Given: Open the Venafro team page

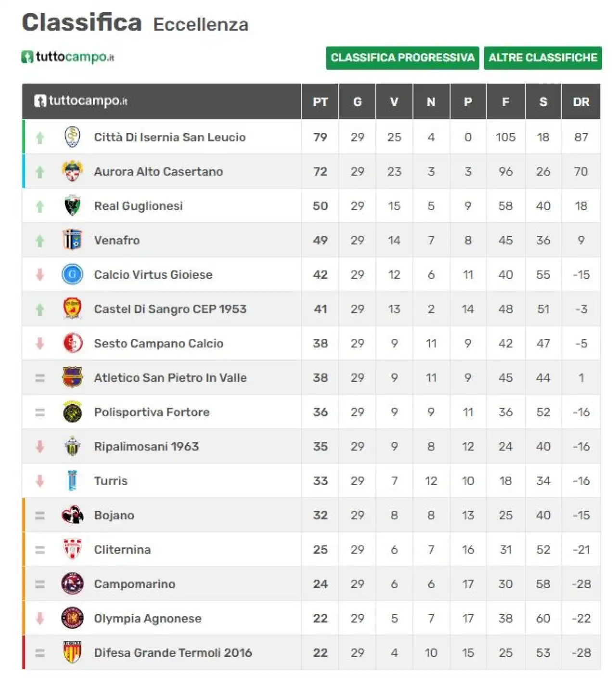Looking at the screenshot, I should pos(117,240).
